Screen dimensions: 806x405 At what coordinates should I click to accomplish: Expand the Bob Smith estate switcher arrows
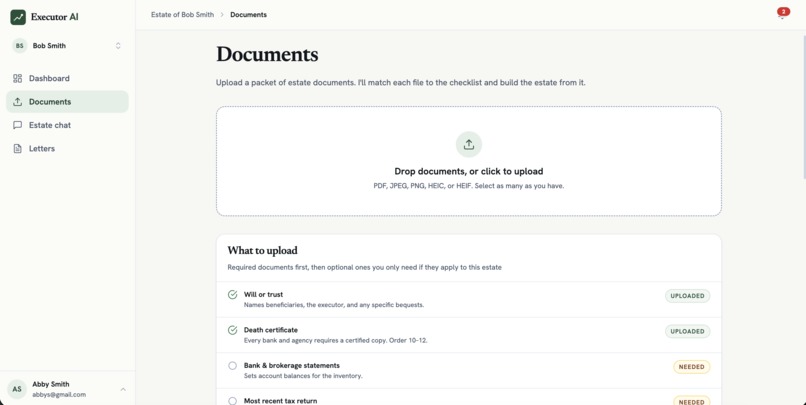[118, 46]
